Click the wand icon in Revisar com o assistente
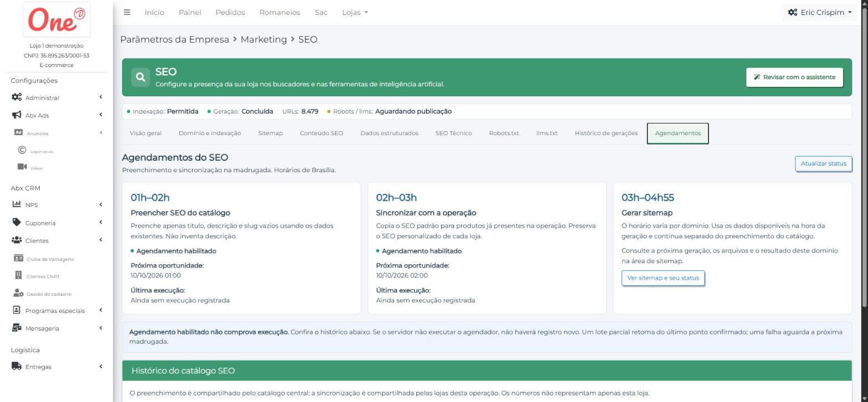 757,77
